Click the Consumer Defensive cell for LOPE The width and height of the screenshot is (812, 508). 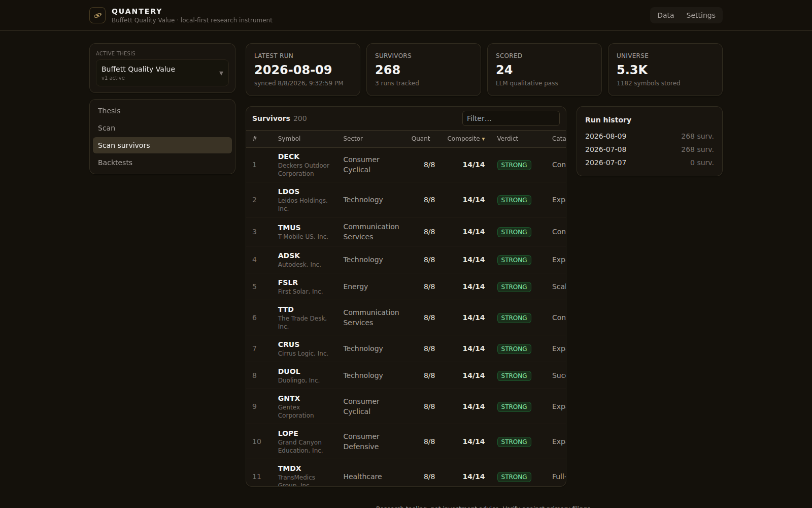[x=361, y=441]
